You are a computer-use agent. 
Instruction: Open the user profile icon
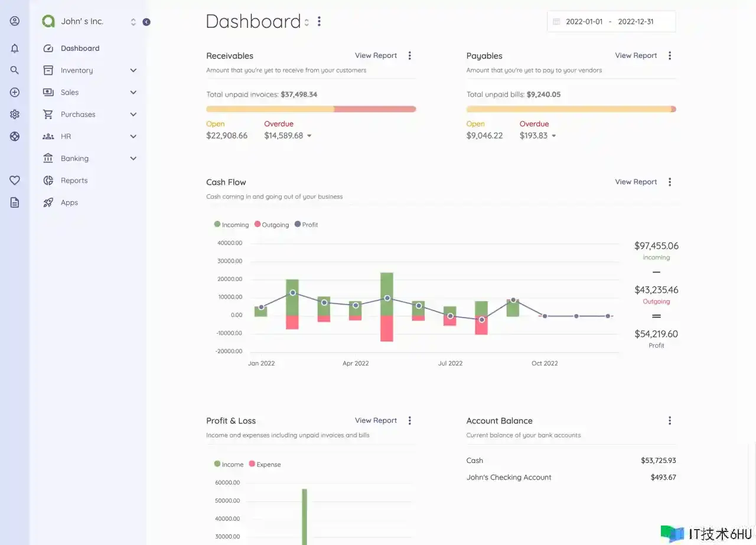coord(15,21)
